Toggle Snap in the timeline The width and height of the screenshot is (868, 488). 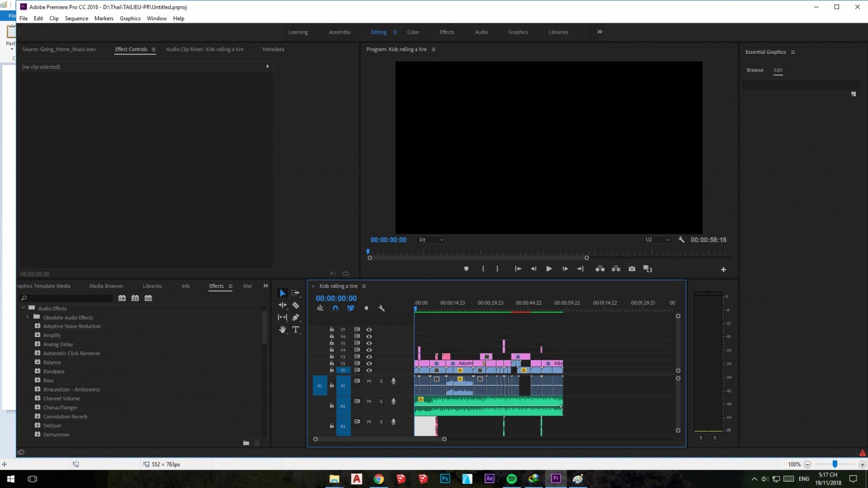pyautogui.click(x=335, y=308)
